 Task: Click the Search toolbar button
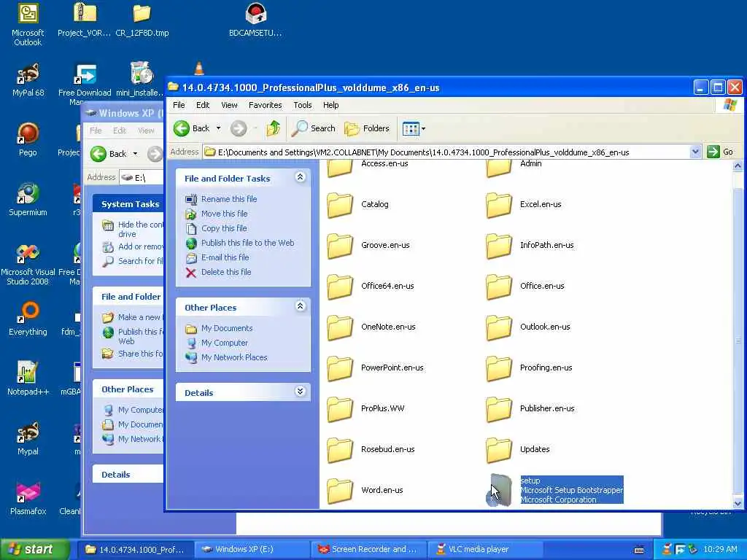click(x=314, y=128)
